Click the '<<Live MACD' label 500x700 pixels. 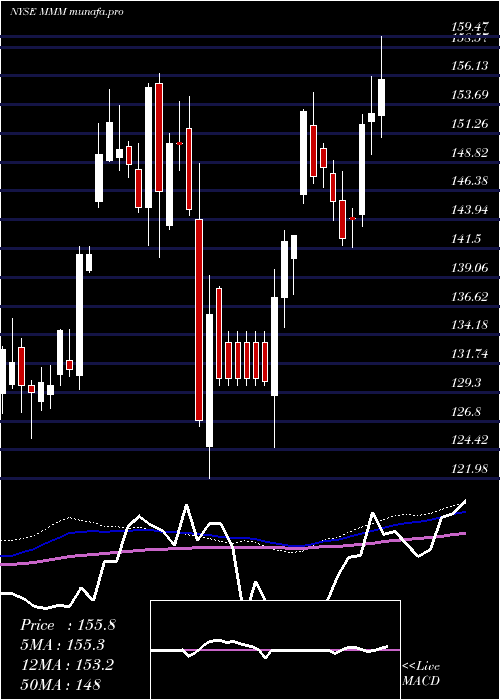tap(421, 673)
